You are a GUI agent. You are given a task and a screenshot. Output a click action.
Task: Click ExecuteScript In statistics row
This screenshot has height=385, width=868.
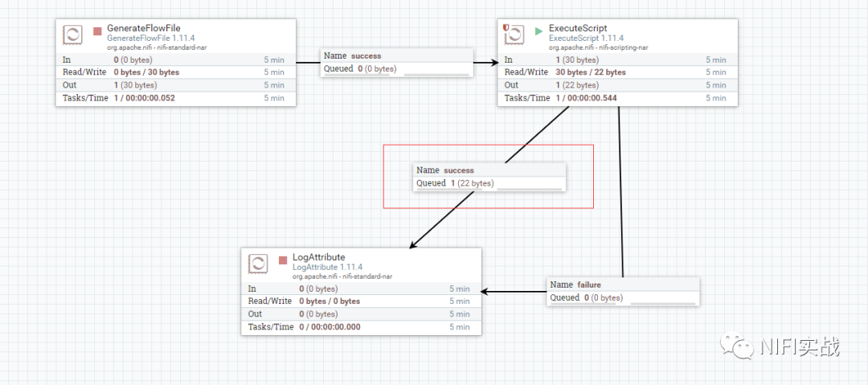[x=617, y=59]
